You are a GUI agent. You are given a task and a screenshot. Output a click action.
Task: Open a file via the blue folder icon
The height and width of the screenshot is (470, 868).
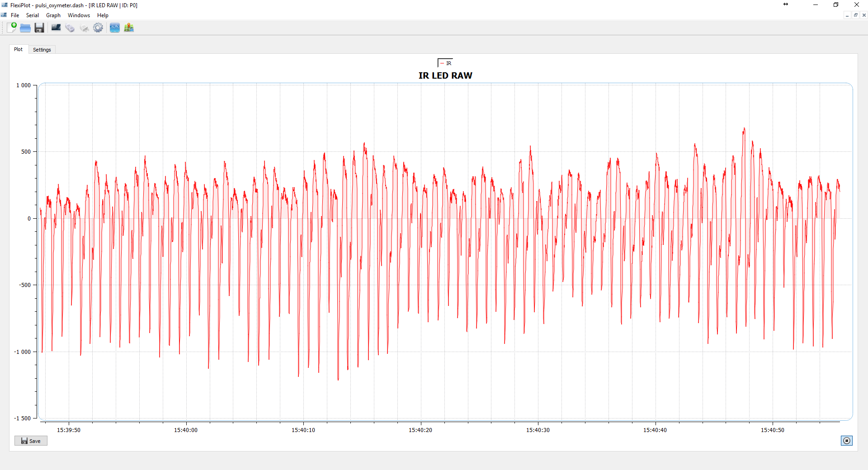pyautogui.click(x=25, y=28)
